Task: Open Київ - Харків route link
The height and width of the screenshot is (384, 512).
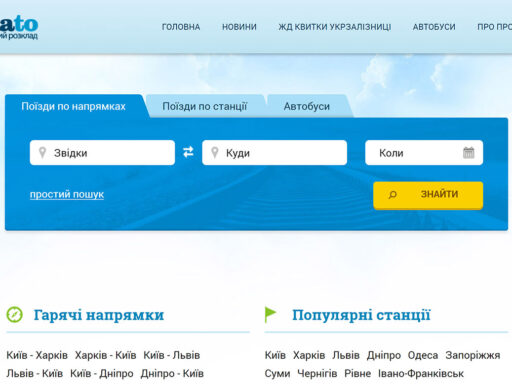Action: pyautogui.click(x=37, y=355)
